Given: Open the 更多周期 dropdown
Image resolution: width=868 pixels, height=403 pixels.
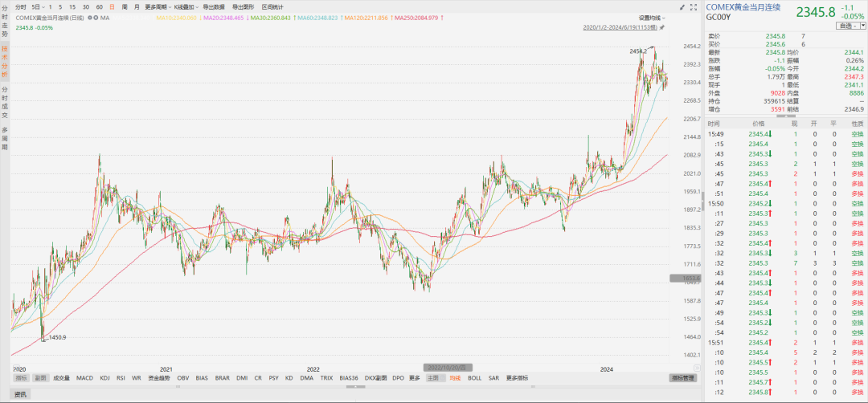Looking at the screenshot, I should tap(157, 6).
